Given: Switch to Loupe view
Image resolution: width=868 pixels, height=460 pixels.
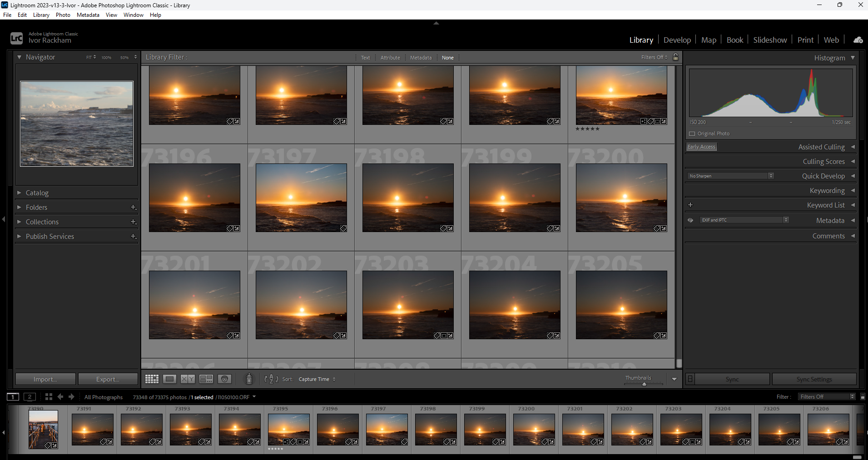Looking at the screenshot, I should click(169, 379).
